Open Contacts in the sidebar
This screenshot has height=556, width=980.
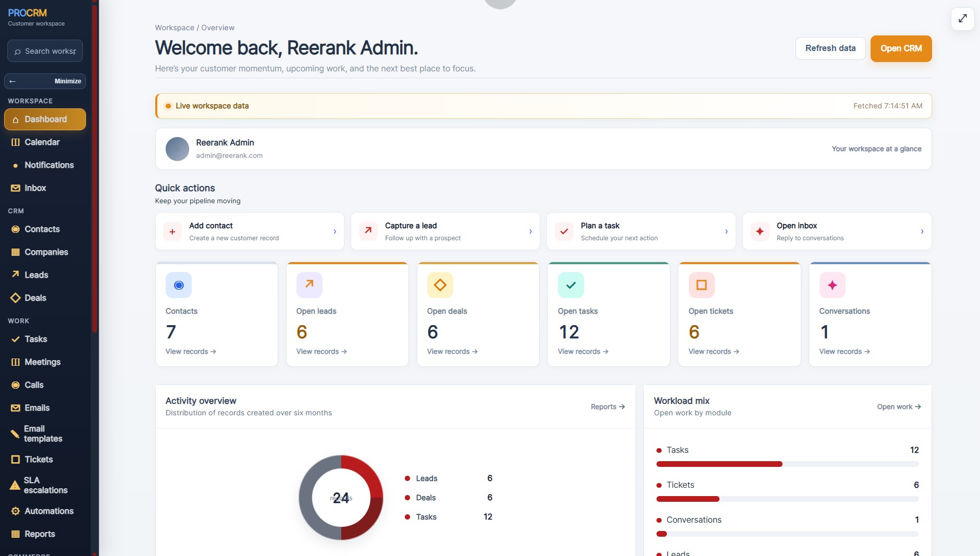pos(45,229)
